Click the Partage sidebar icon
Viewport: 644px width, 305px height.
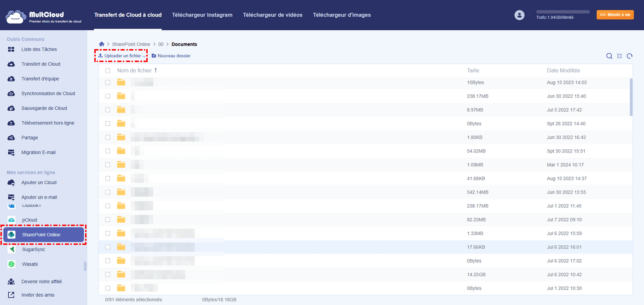click(11, 137)
